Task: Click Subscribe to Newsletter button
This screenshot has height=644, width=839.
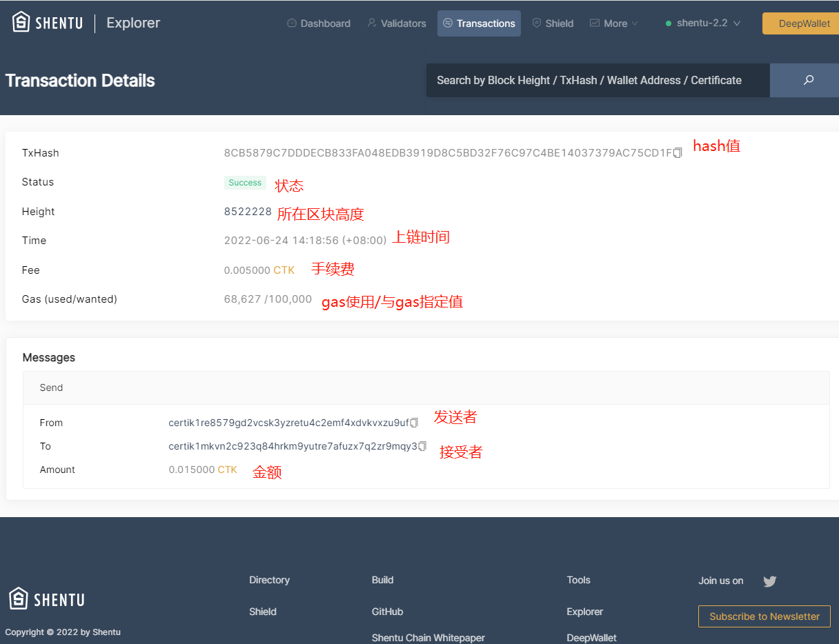Action: click(764, 616)
